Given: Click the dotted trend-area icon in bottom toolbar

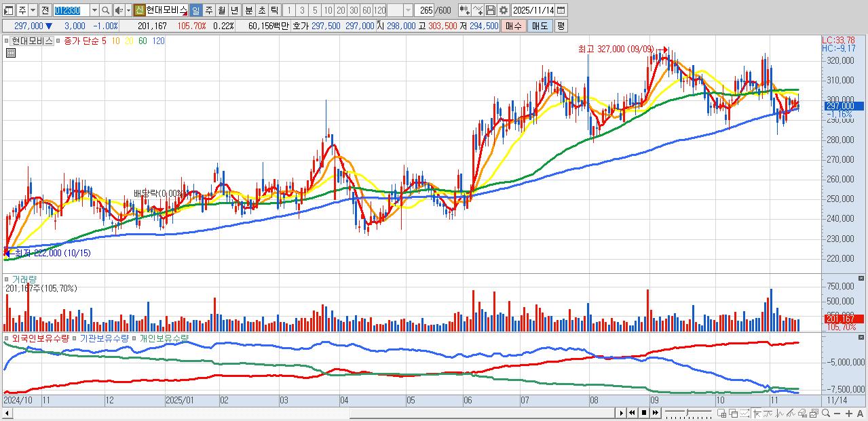Looking at the screenshot, I should pyautogui.click(x=744, y=413).
